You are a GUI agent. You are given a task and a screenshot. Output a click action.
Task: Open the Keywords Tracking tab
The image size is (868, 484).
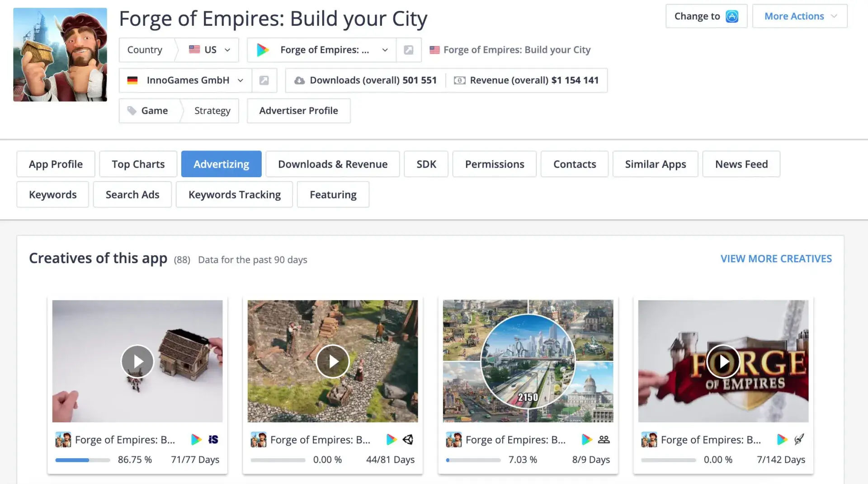pos(234,195)
